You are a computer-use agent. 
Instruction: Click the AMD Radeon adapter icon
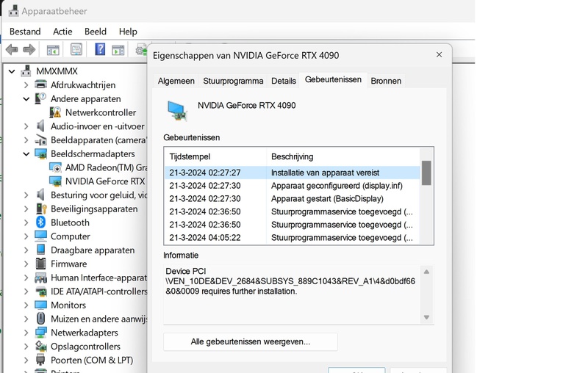click(56, 167)
